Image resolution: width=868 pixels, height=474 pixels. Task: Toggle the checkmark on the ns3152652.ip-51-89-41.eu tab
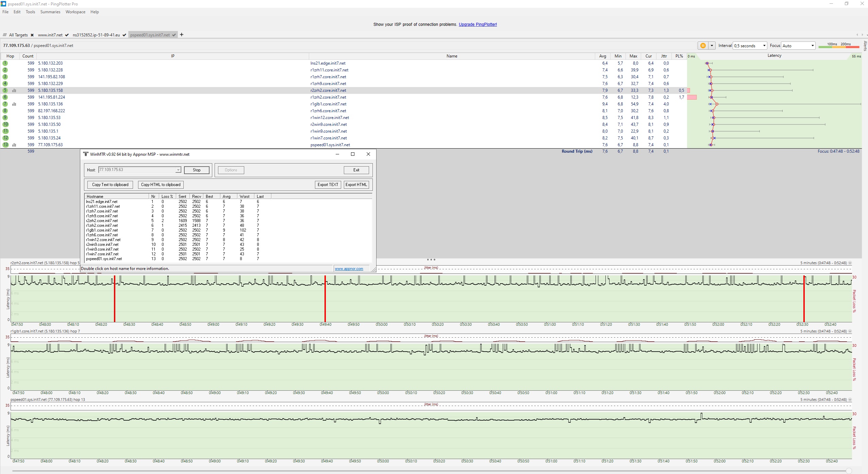124,35
